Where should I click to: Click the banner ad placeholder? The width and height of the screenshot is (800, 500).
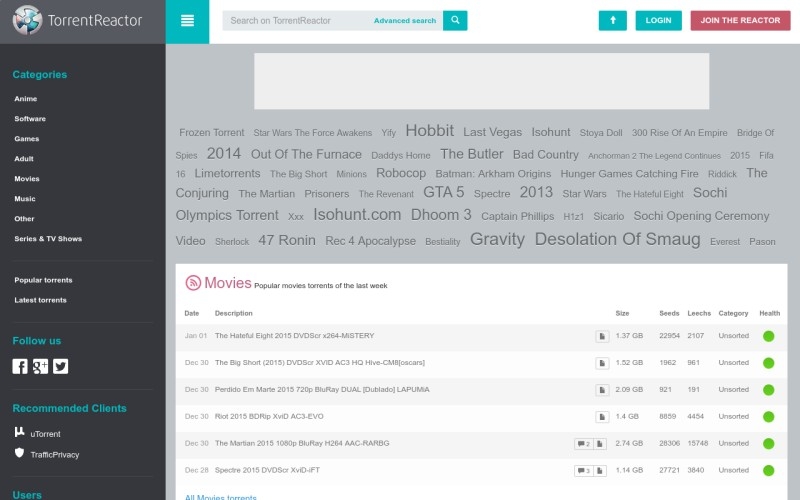click(482, 81)
